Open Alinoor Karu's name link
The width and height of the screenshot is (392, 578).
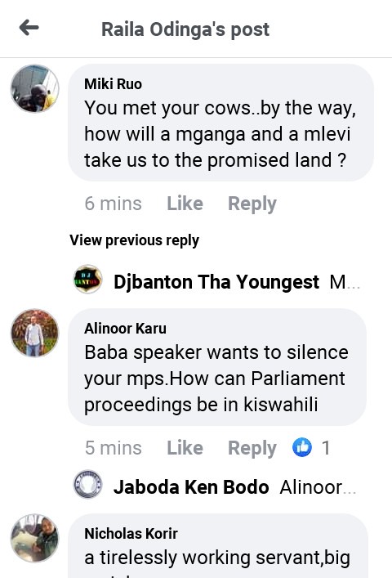pyautogui.click(x=125, y=329)
